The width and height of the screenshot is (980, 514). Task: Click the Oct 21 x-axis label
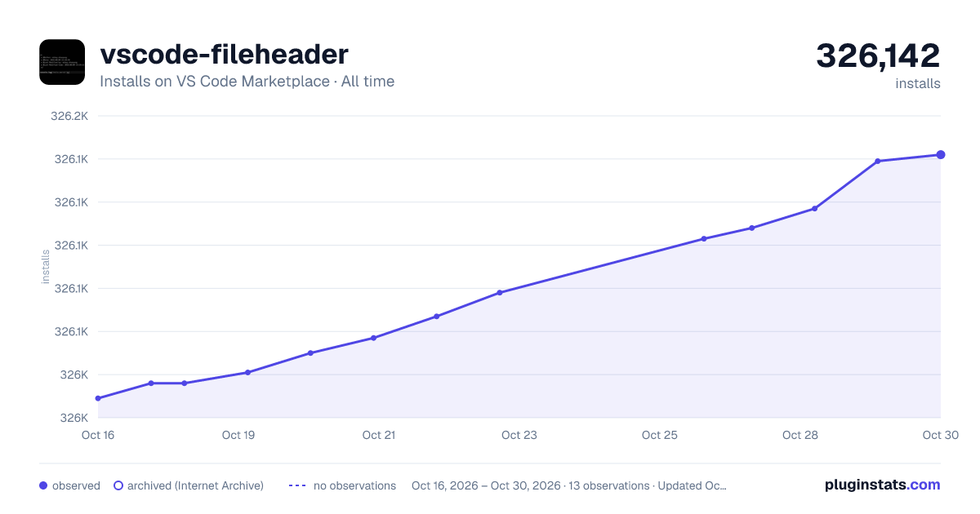pyautogui.click(x=379, y=435)
